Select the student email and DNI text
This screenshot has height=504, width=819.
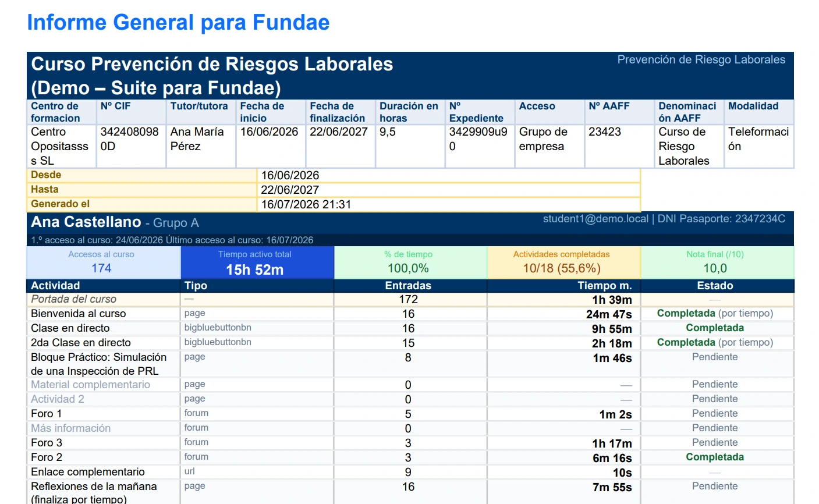(x=664, y=219)
